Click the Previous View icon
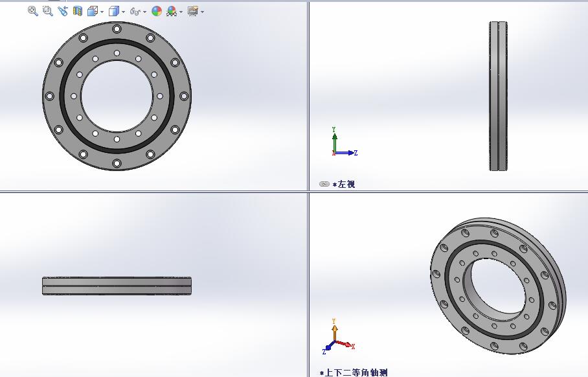The width and height of the screenshot is (588, 377). 63,11
